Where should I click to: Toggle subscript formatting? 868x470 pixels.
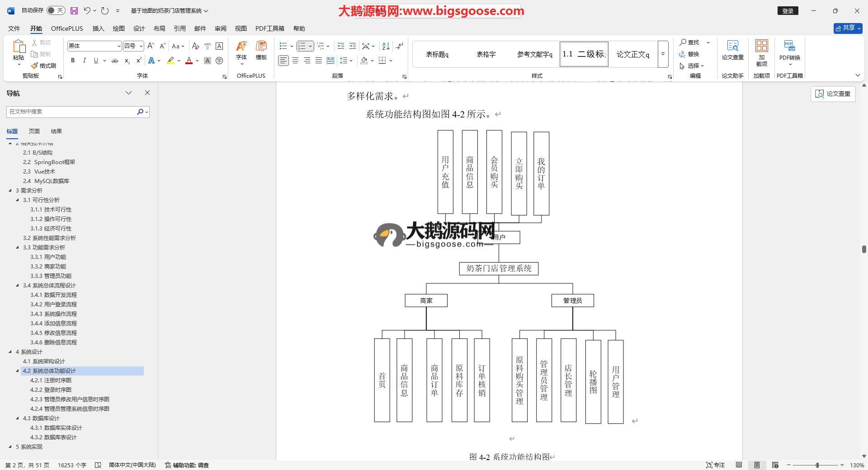click(127, 61)
